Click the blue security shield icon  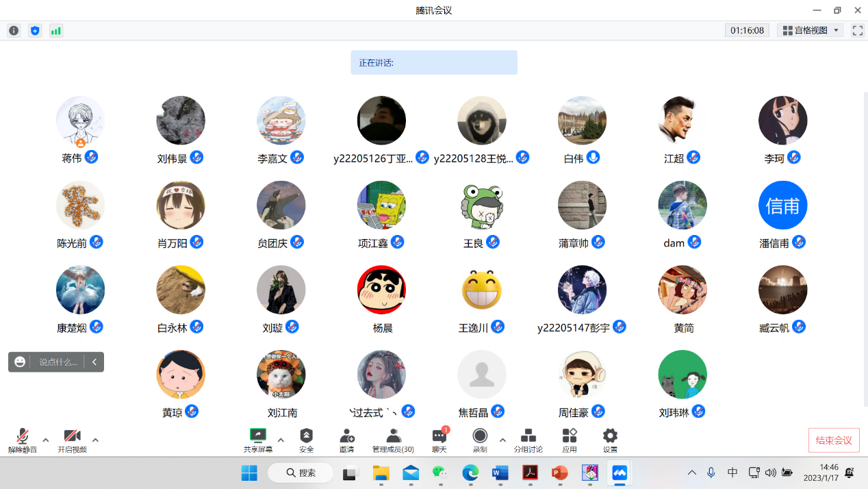click(x=35, y=31)
